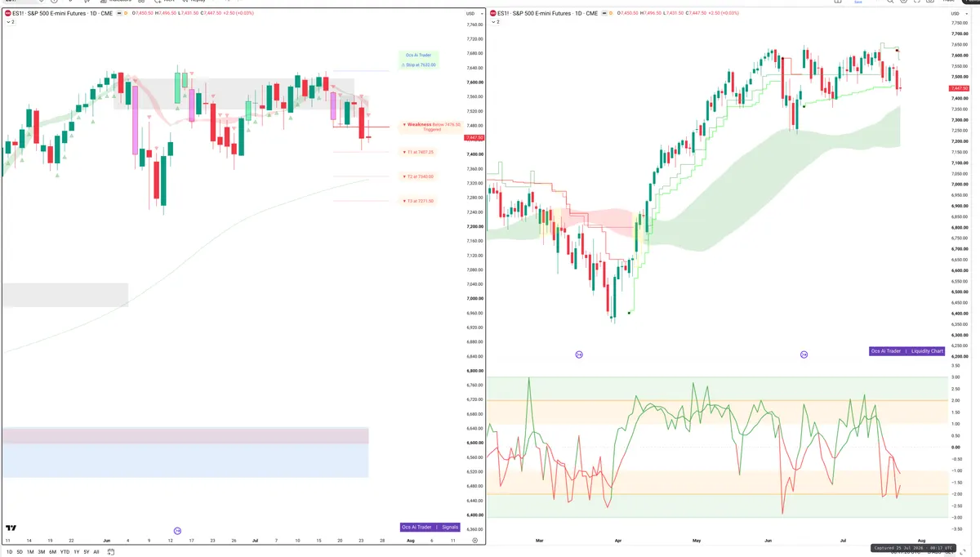Screen dimensions: 980x557
Task: Open the event marker on left chart timeline
Action: pos(178,532)
